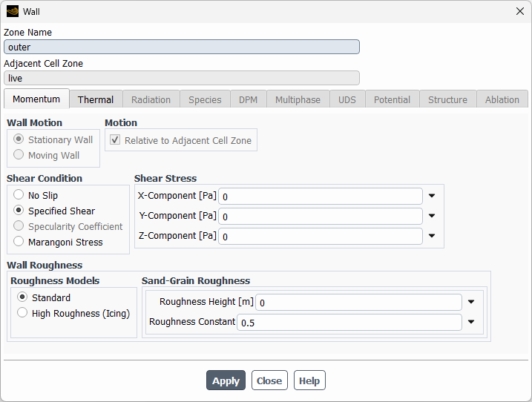Click the Roughness Constant input field
This screenshot has height=402, width=532.
pyautogui.click(x=349, y=323)
